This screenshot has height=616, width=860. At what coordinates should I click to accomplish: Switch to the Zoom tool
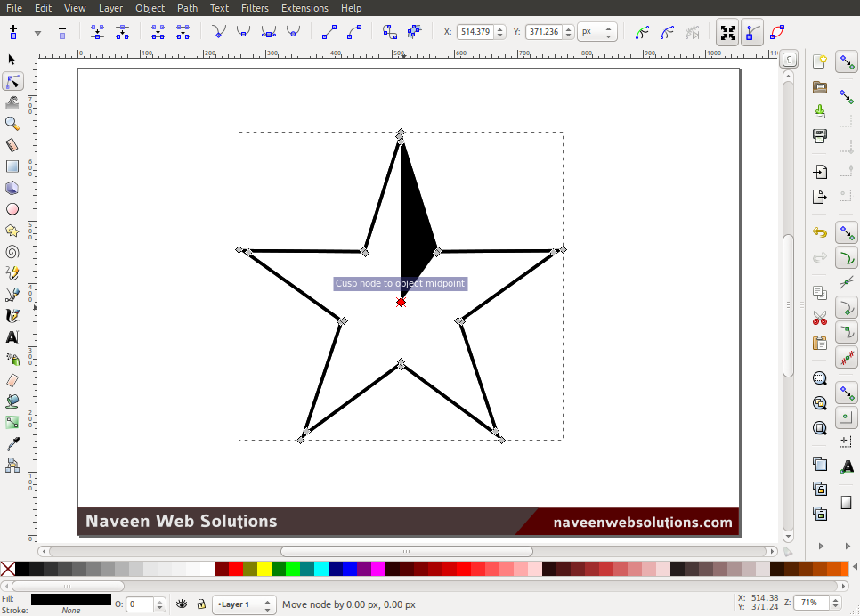(12, 123)
